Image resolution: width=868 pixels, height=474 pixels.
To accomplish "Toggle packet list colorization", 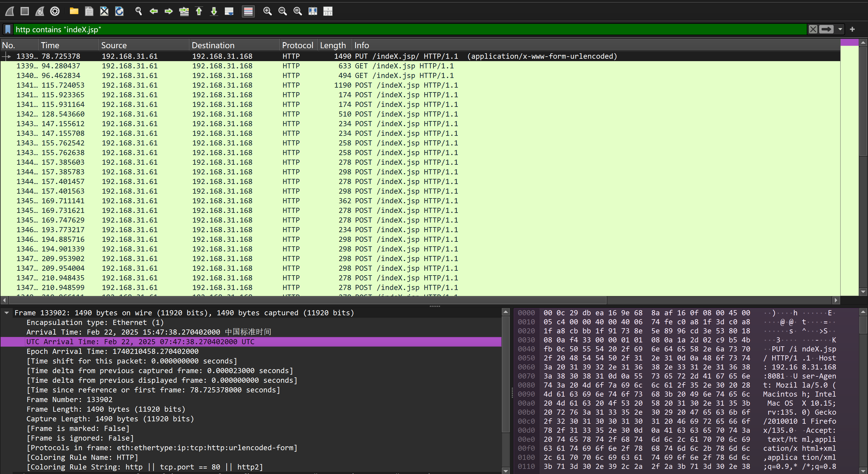I will pos(248,11).
